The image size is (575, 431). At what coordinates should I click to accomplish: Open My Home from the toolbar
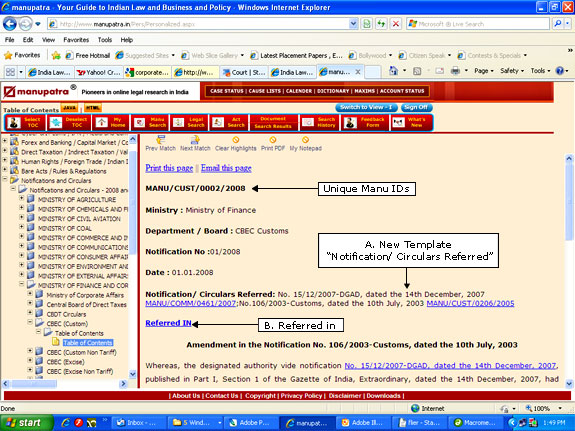coord(111,123)
